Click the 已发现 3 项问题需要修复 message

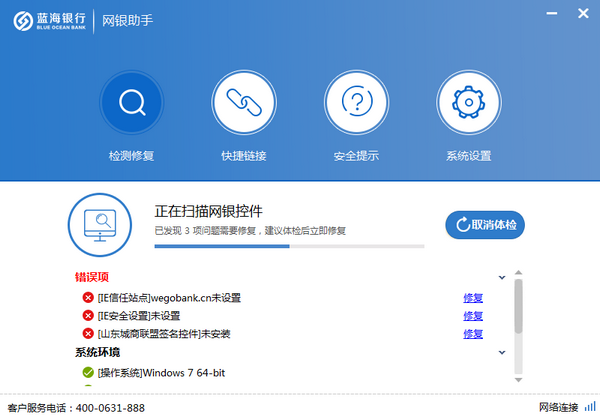[x=250, y=231]
